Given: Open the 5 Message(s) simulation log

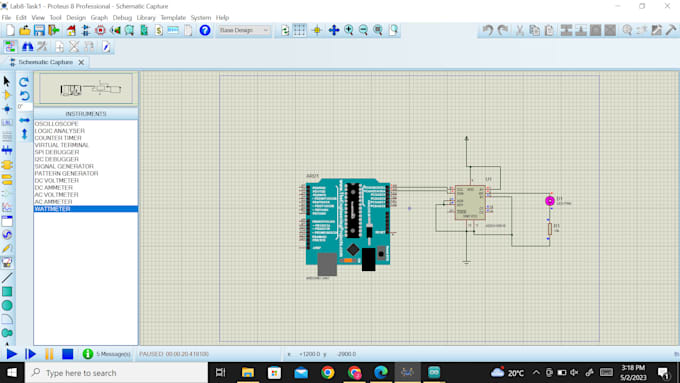Looking at the screenshot, I should coord(107,354).
